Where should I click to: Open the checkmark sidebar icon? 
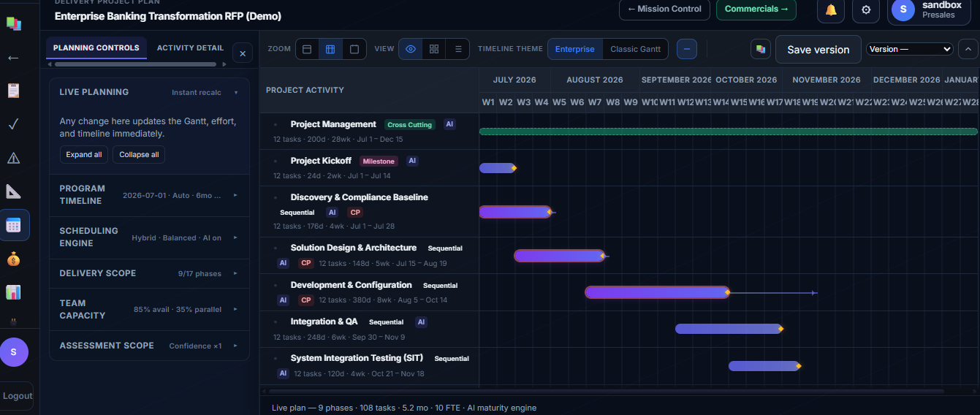13,123
